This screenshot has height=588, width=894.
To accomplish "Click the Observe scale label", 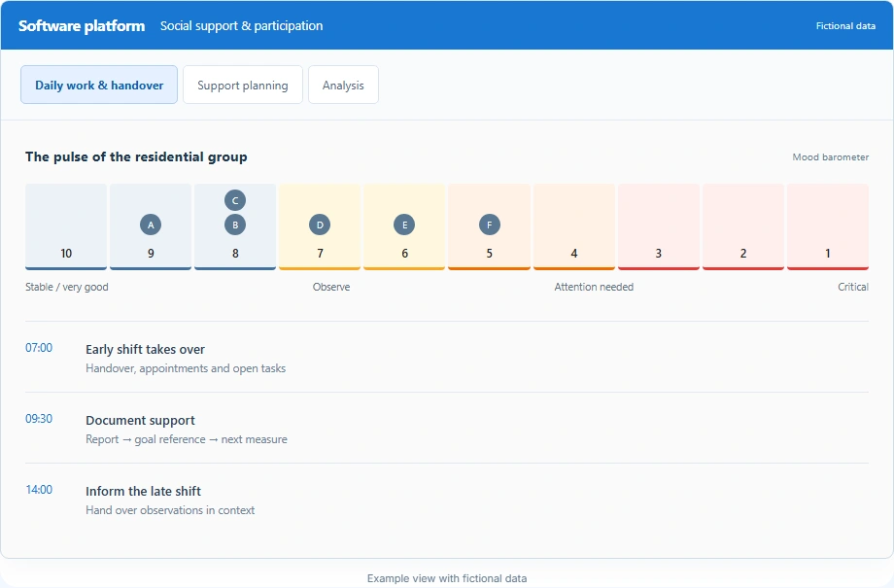I will tap(331, 287).
